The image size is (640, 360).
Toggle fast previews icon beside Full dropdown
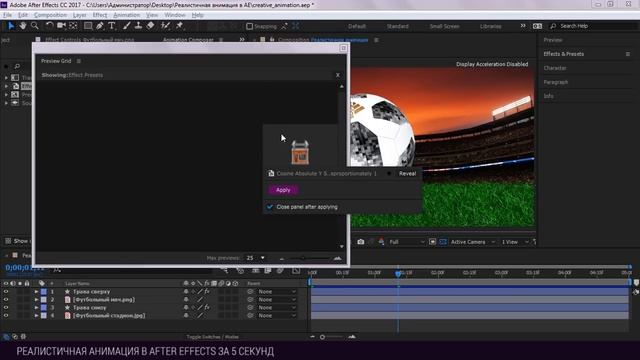pos(433,242)
